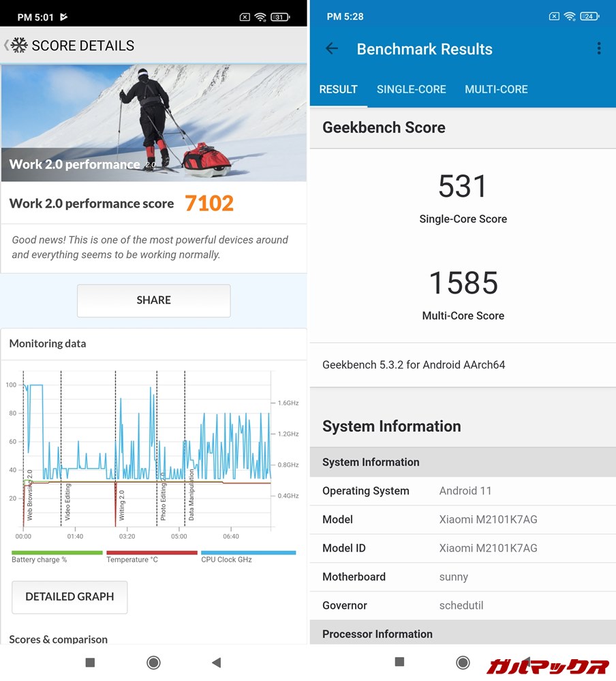Tap the Battery charge % legend bar
Image resolution: width=616 pixels, height=681 pixels.
[x=57, y=553]
